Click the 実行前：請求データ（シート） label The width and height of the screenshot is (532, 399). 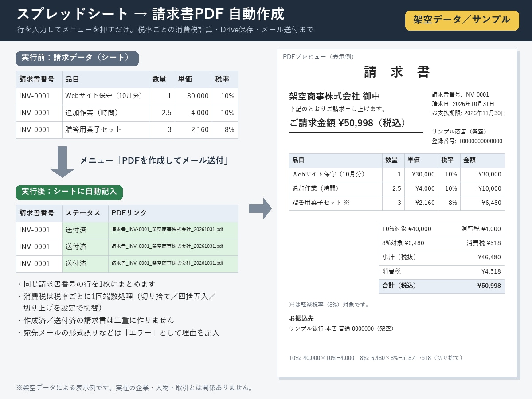tap(77, 59)
